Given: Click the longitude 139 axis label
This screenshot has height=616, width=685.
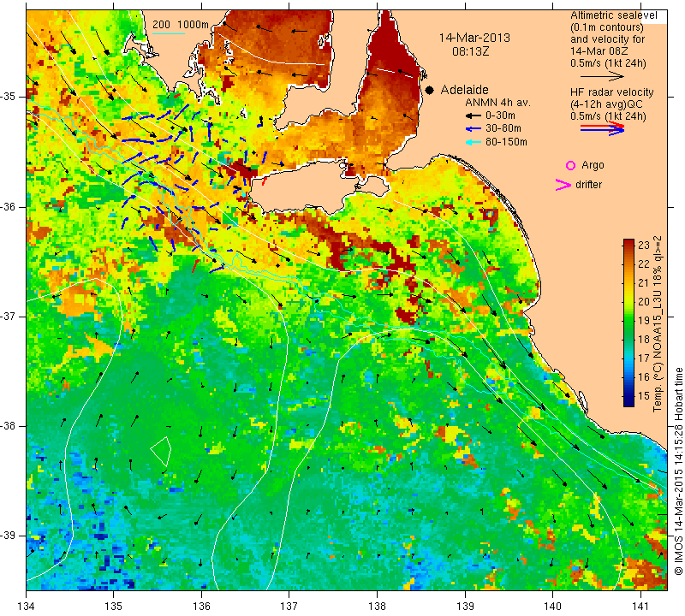Looking at the screenshot, I should (465, 607).
